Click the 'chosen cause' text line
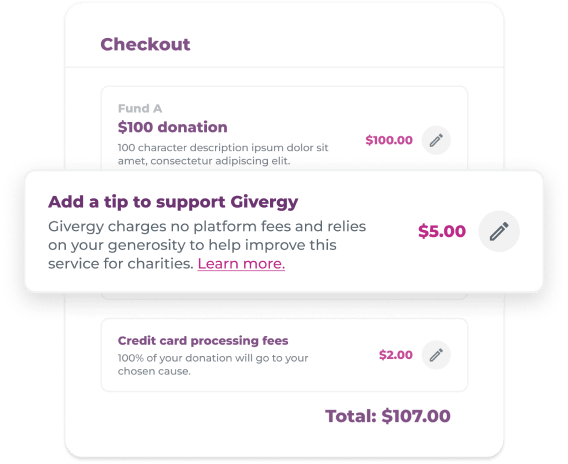Screen dimensions: 568x464 click(x=154, y=371)
